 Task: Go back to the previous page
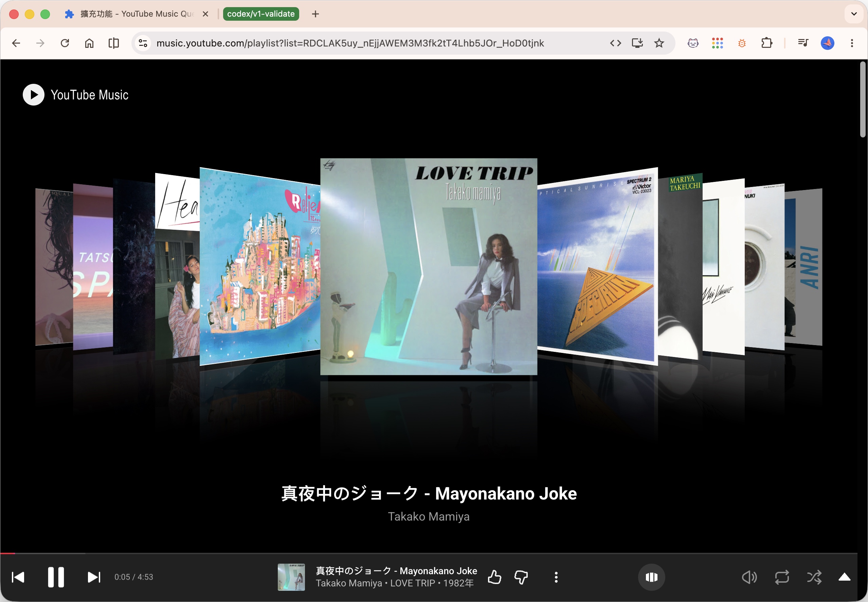pos(16,43)
